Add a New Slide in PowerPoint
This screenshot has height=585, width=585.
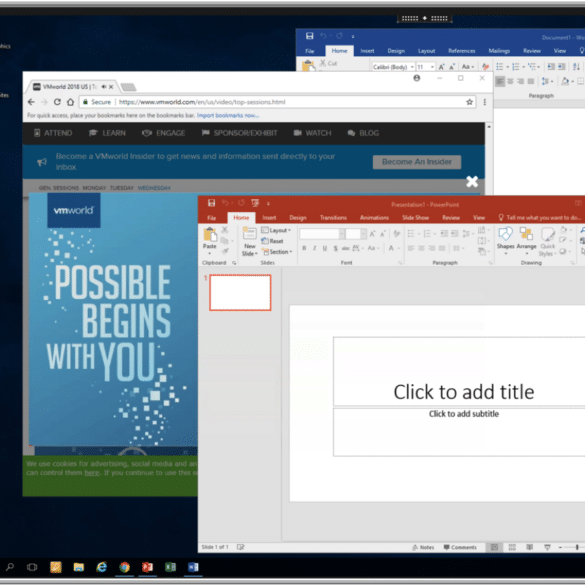(249, 241)
